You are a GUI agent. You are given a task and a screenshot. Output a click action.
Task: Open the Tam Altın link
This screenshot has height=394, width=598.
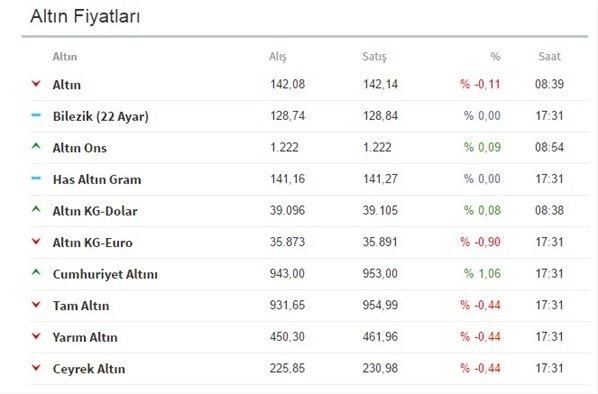pos(81,306)
